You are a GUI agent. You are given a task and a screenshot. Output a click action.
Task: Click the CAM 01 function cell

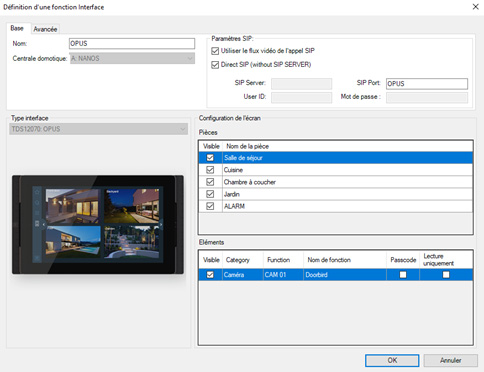coord(283,275)
